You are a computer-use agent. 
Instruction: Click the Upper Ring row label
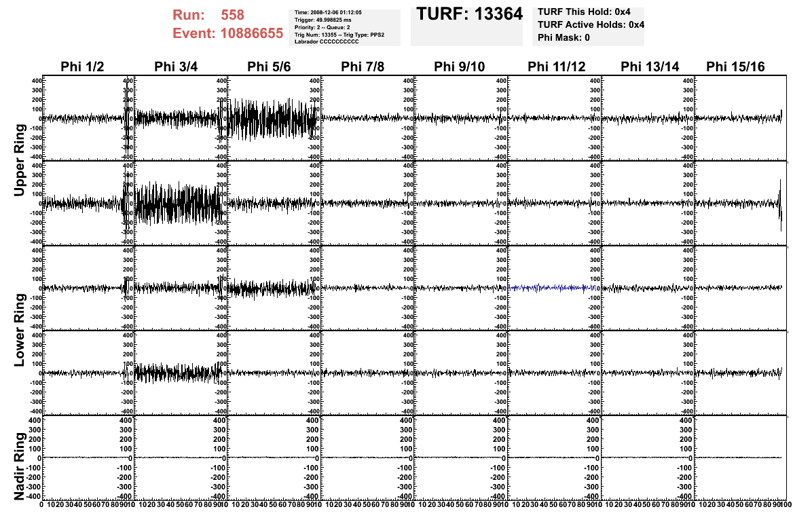(19, 160)
